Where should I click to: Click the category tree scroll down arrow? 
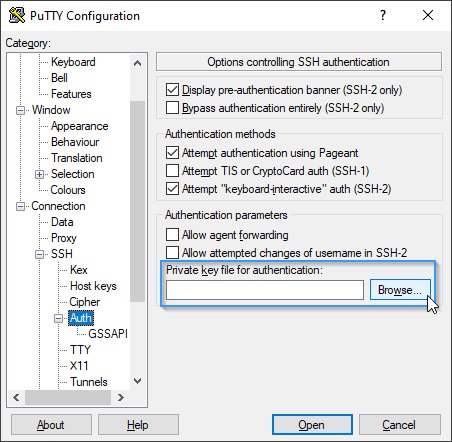(x=137, y=381)
